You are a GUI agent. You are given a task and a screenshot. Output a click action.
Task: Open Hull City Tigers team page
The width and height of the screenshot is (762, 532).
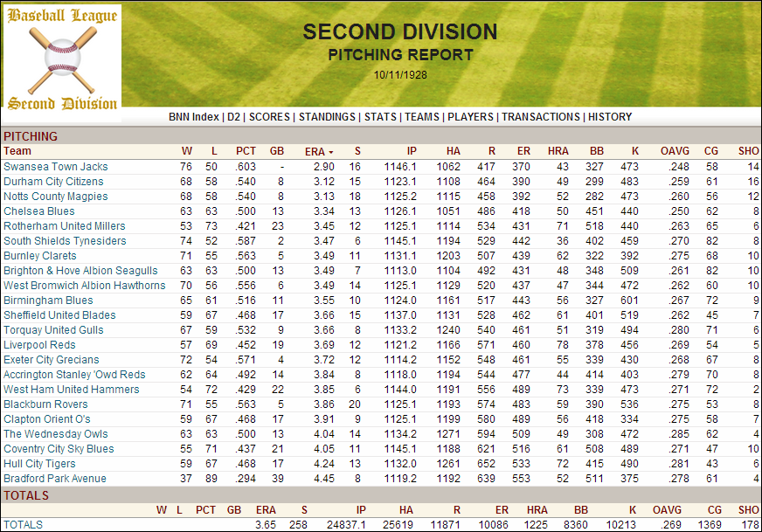(40, 464)
